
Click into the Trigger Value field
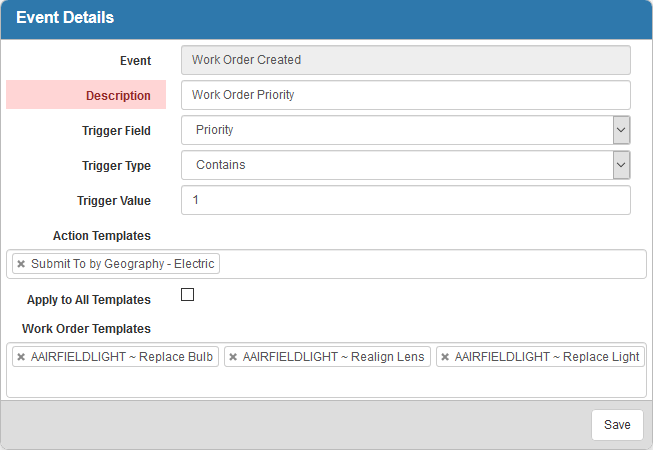pos(406,200)
